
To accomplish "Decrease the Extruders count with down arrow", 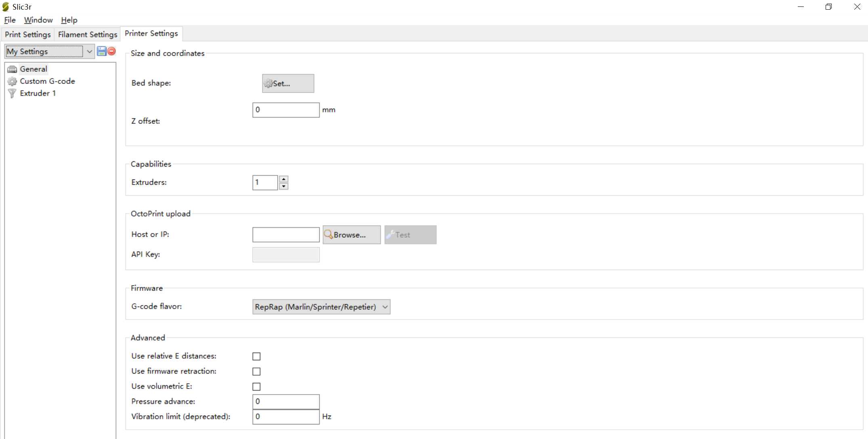I will coord(284,186).
